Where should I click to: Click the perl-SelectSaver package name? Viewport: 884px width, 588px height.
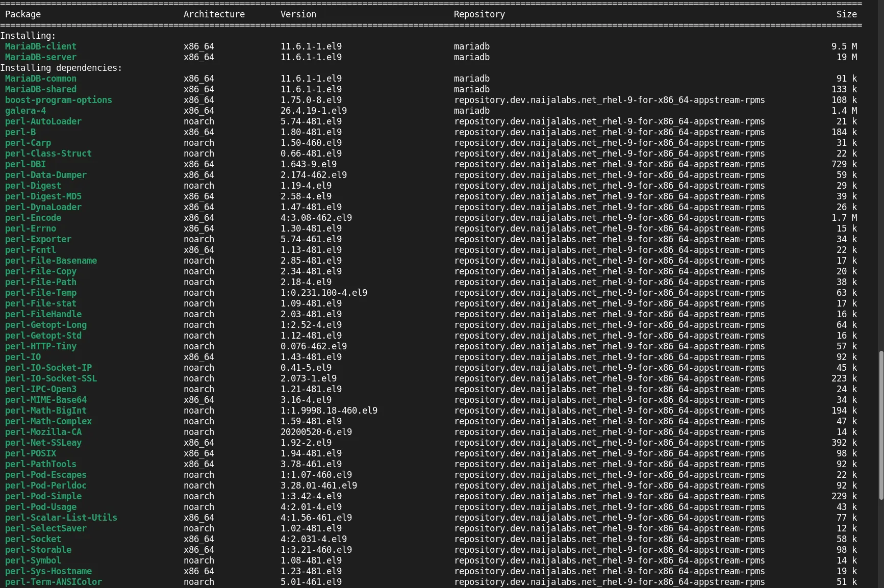(46, 528)
